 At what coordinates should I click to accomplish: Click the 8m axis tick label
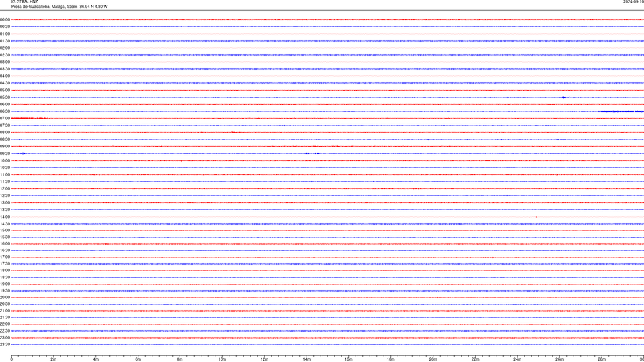click(x=180, y=359)
